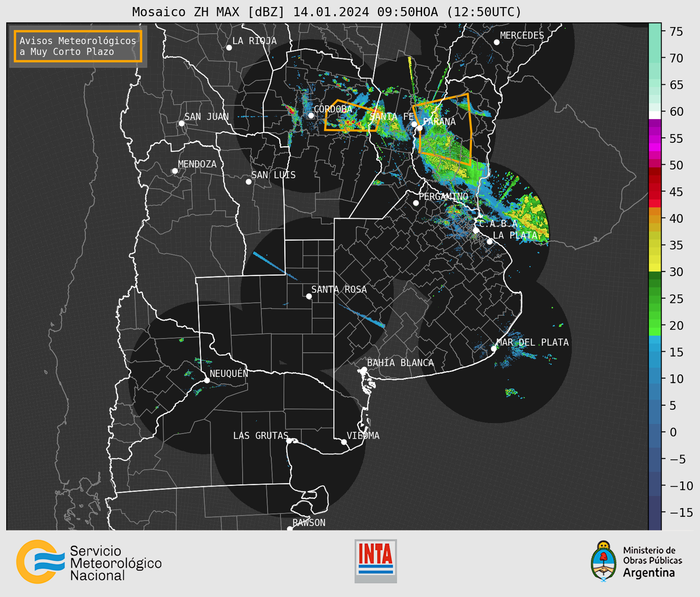Screen dimensions: 700x597
Task: Click the SAN LUIS city label
Action: point(273,175)
